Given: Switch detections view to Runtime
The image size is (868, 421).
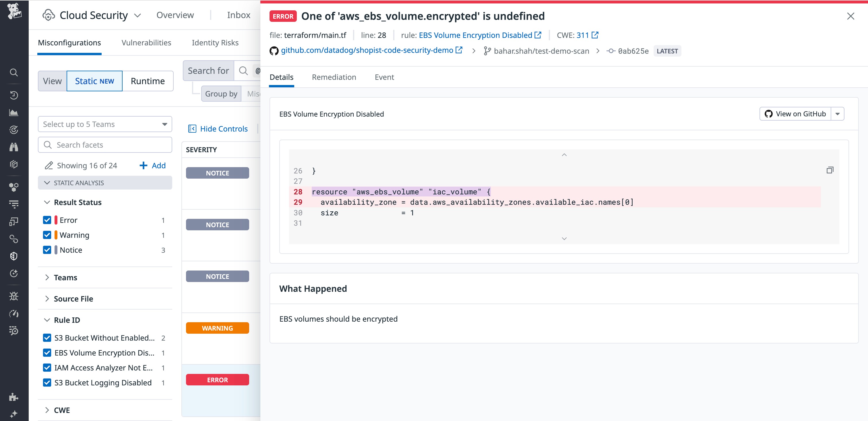Looking at the screenshot, I should [x=148, y=81].
